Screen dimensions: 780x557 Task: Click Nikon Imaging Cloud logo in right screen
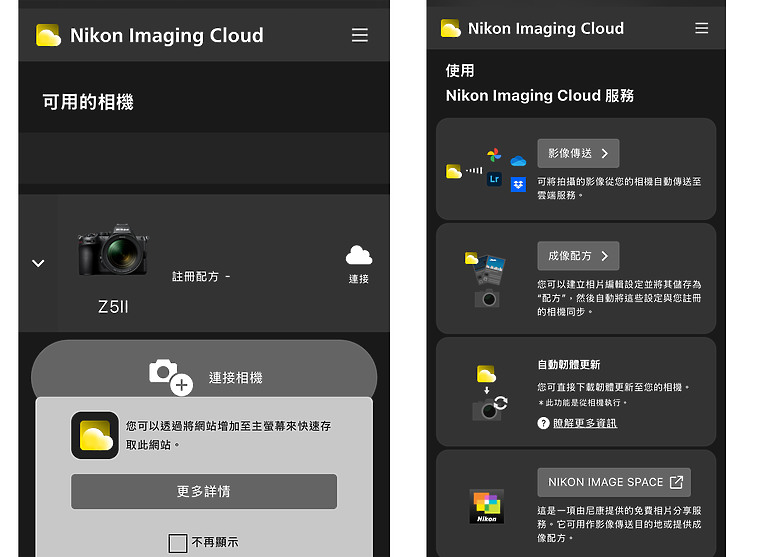[x=451, y=28]
